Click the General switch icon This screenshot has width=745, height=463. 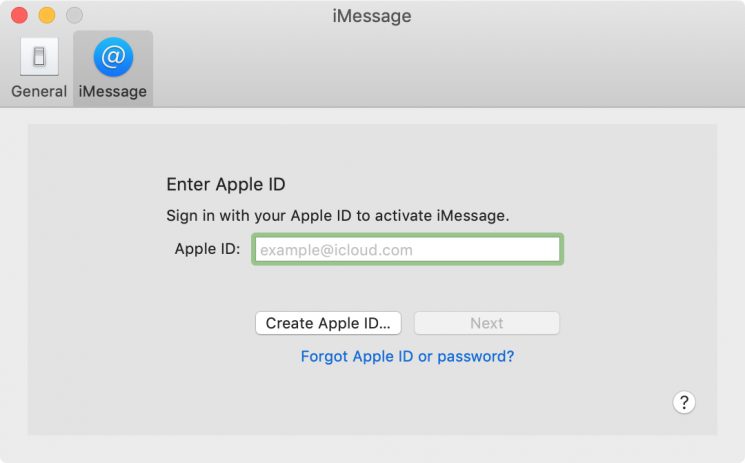tap(39, 58)
